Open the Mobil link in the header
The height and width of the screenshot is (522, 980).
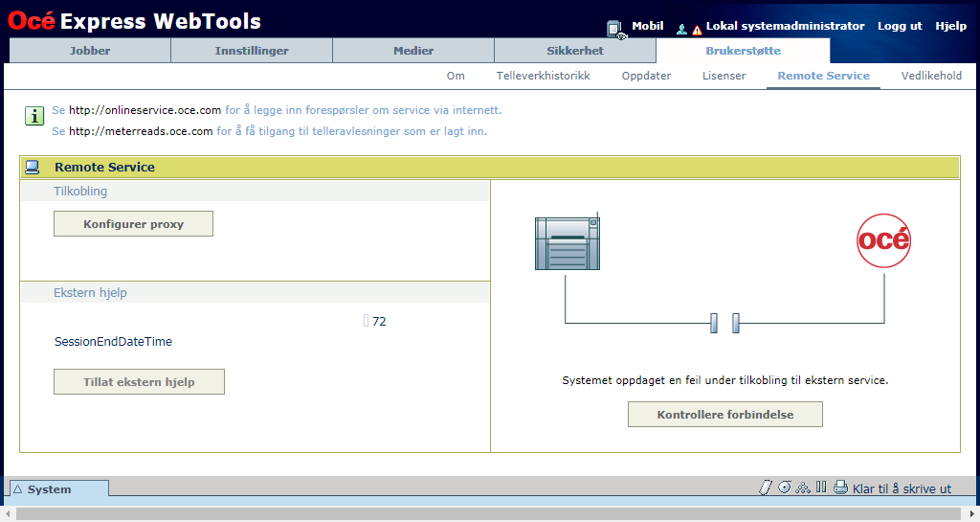(648, 26)
